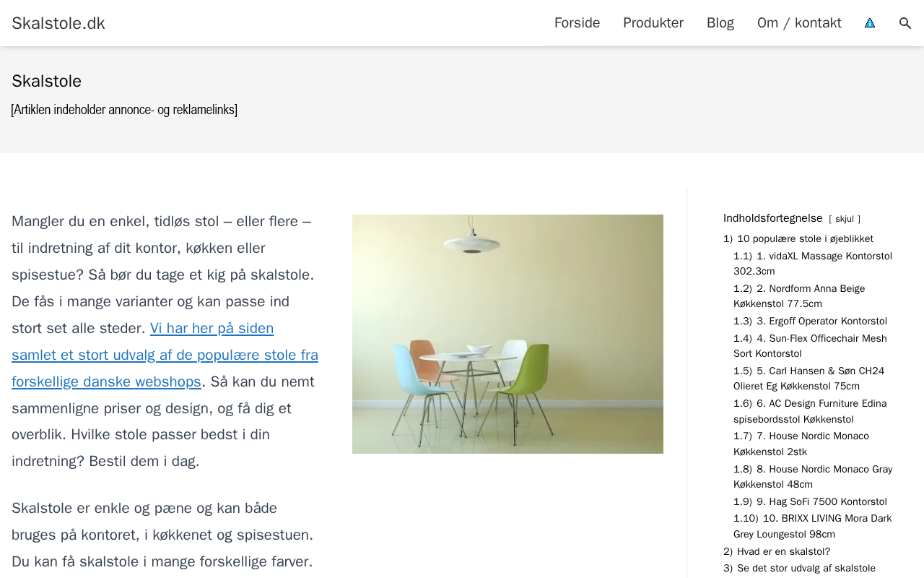Go to the Blog page

(x=720, y=23)
